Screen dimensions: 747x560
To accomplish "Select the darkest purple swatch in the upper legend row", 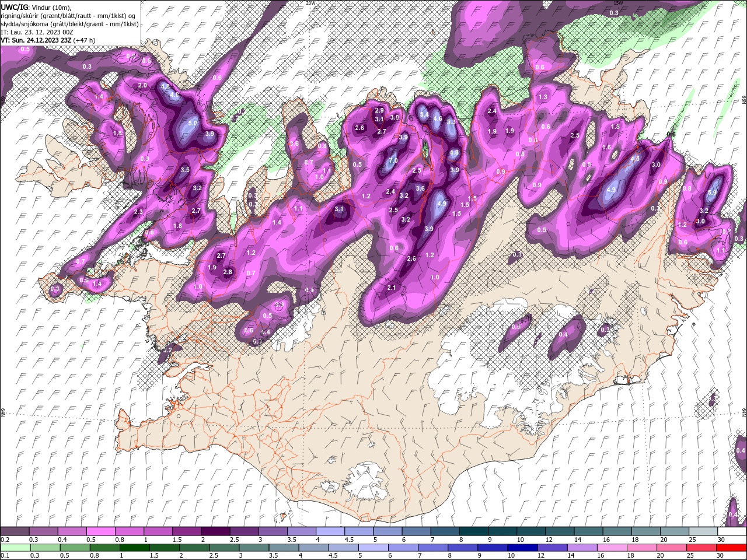I will (215, 531).
